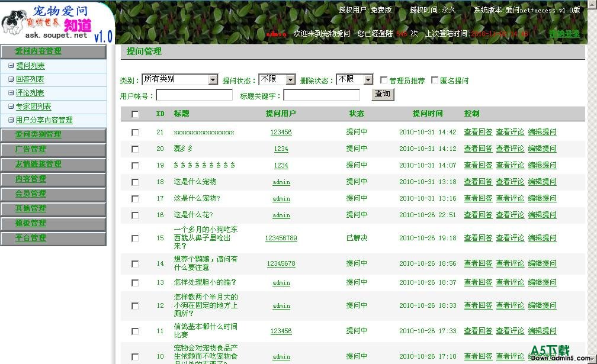Click the 提问时间 column header
Screen dimensions: 597x364
[x=428, y=114]
